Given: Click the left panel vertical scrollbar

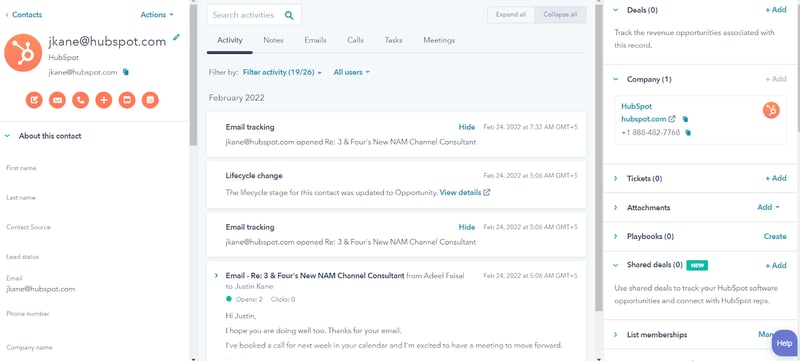Looking at the screenshot, I should coord(193,76).
